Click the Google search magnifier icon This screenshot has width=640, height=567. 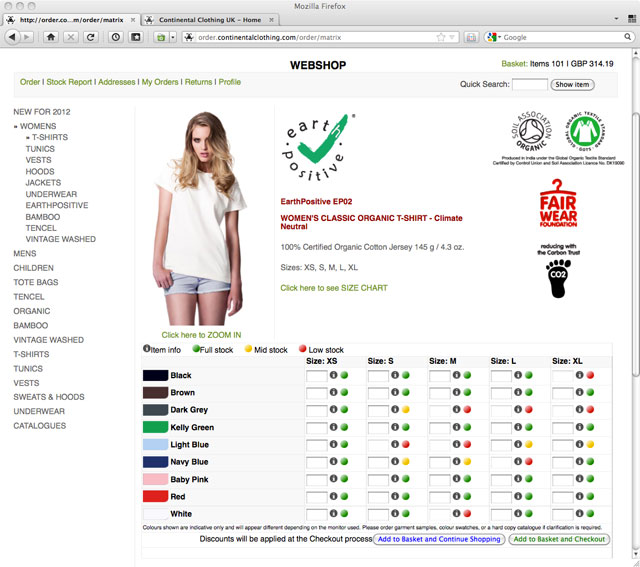(627, 37)
